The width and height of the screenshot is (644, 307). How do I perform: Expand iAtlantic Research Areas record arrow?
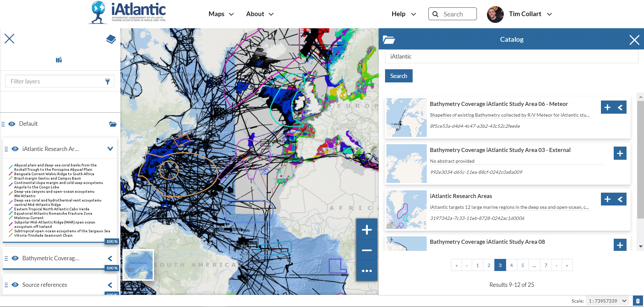coord(620,199)
